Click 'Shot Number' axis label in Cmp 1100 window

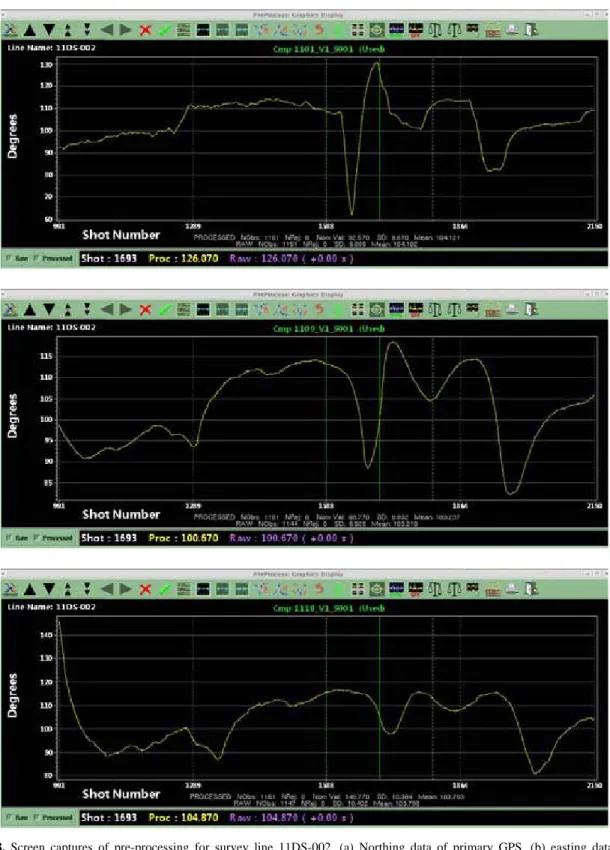pyautogui.click(x=121, y=514)
